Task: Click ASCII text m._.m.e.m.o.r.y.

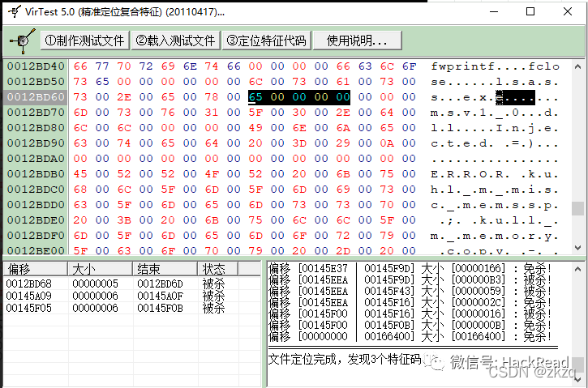Action: pyautogui.click(x=495, y=236)
